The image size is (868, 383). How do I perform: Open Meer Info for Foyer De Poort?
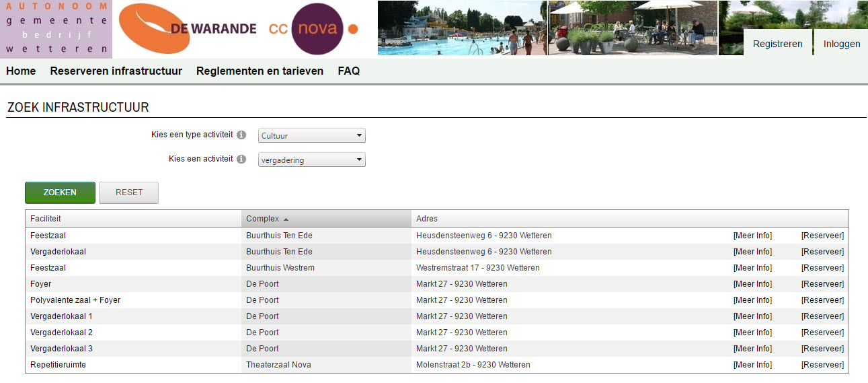752,284
